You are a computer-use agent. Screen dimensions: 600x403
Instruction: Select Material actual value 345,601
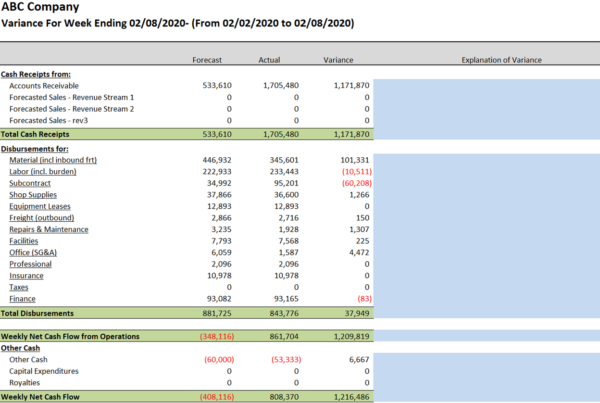284,160
